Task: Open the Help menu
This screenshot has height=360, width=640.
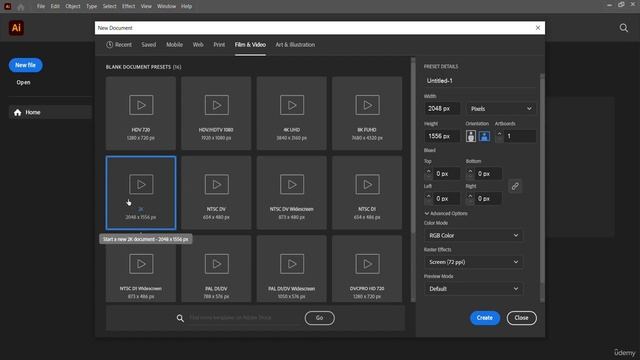Action: click(x=187, y=7)
